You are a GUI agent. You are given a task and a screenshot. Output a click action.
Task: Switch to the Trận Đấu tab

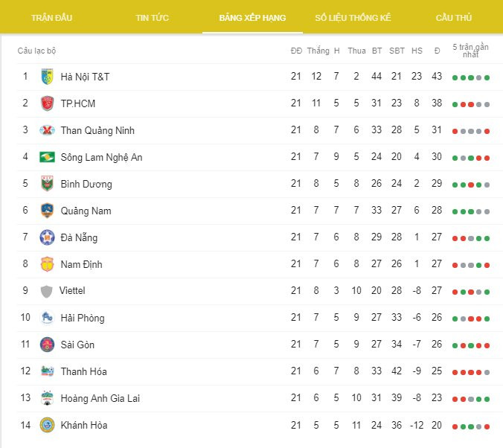[x=51, y=17]
